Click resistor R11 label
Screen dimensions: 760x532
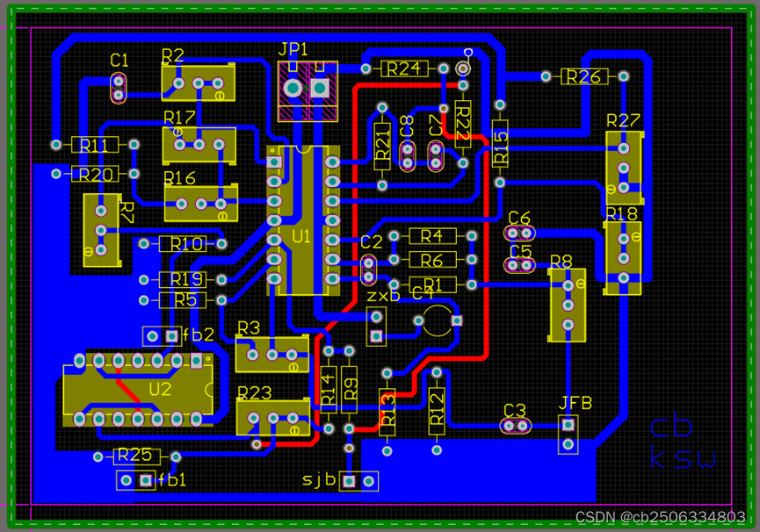[95, 145]
